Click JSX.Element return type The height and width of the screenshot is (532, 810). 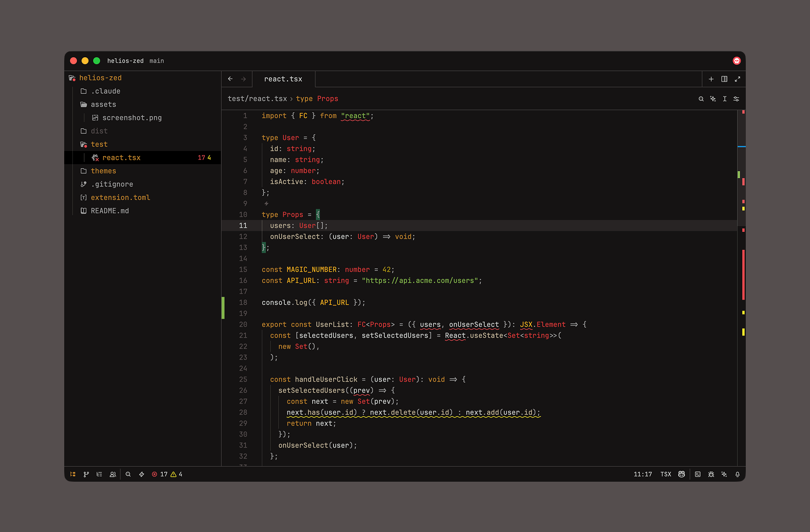point(543,324)
